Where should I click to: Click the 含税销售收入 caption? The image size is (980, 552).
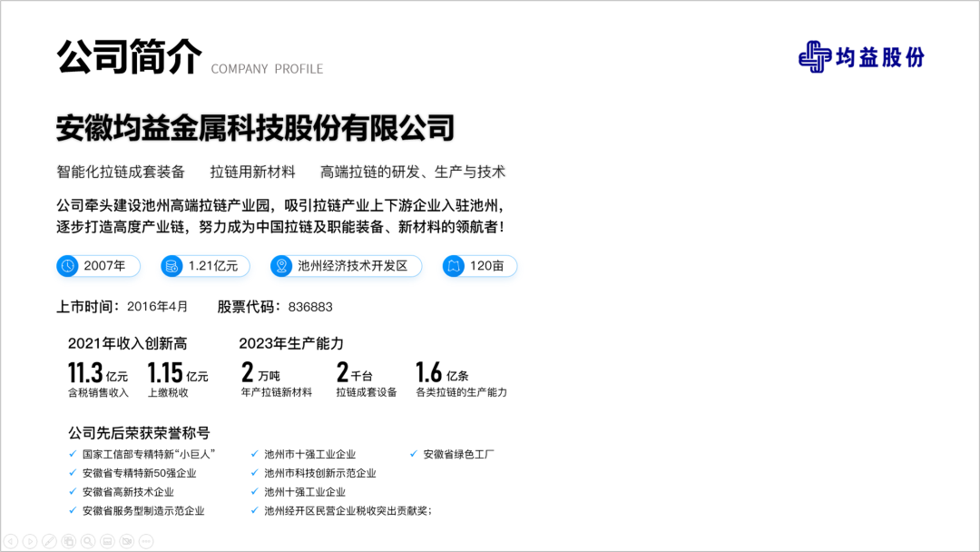point(98,392)
